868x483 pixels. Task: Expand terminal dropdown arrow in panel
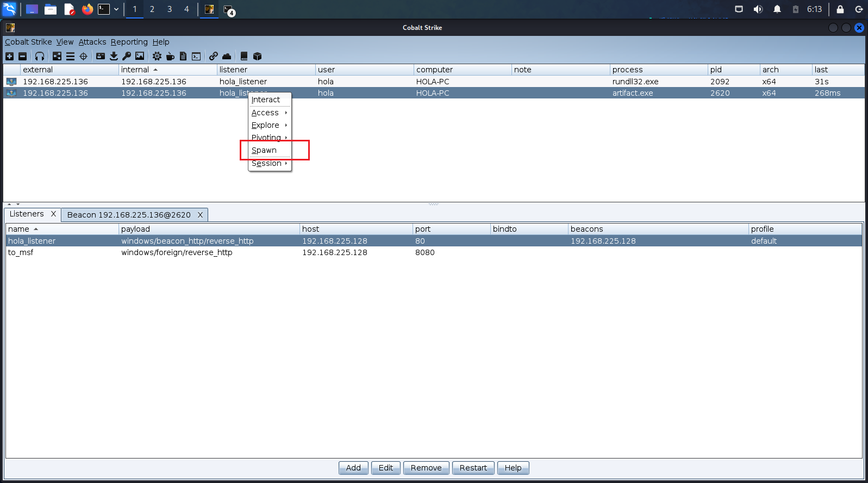[116, 9]
